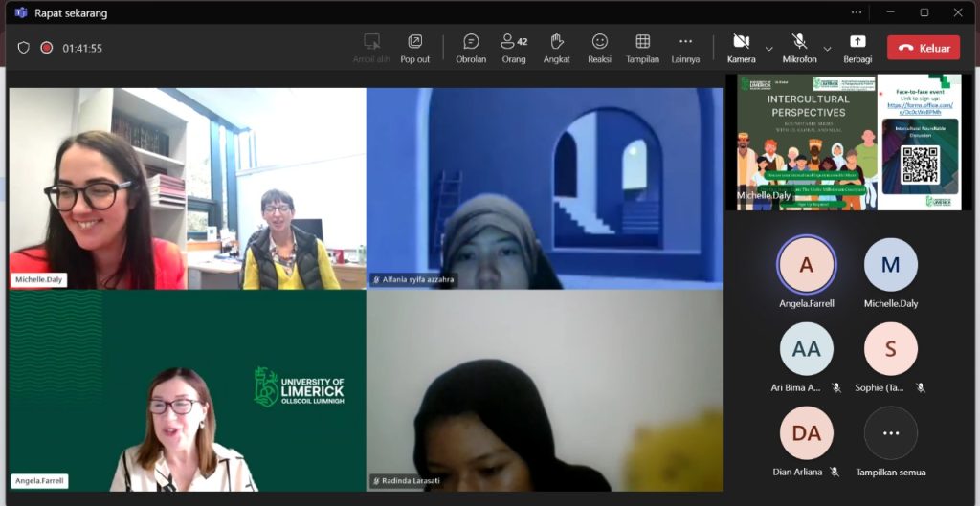Viewport: 980px width, 506px height.
Task: Open the Obrolan chat panel
Action: [x=471, y=47]
